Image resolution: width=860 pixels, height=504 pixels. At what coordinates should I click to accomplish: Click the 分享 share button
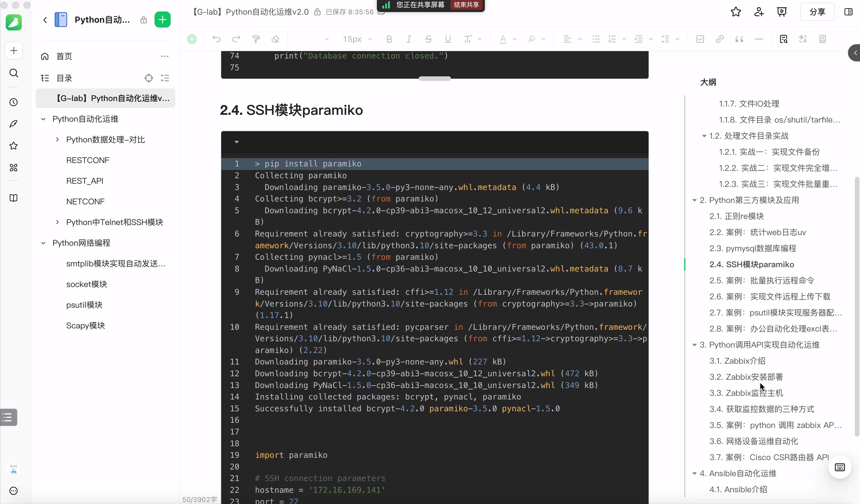[x=817, y=12]
